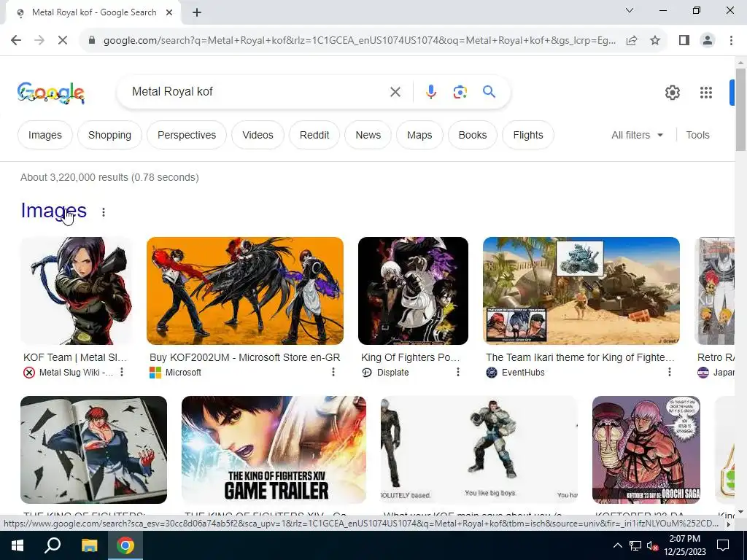The image size is (747, 560).
Task: Open the Google apps grid
Action: click(706, 93)
